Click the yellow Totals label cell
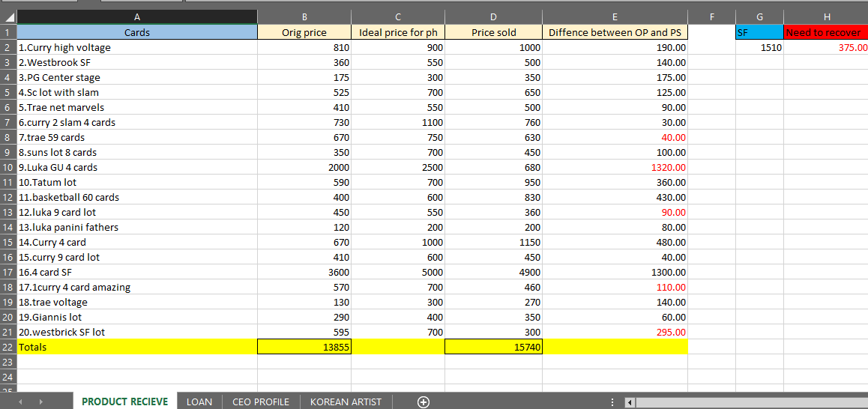Image resolution: width=868 pixels, height=409 pixels. point(137,347)
